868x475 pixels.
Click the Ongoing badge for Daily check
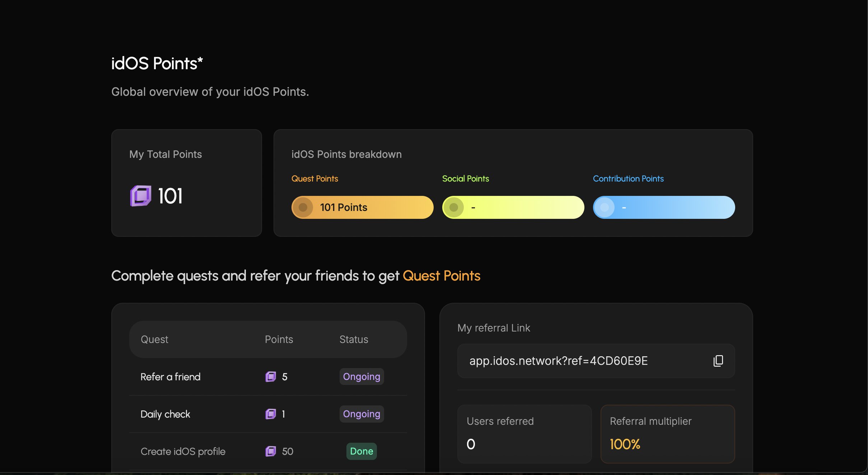click(361, 414)
